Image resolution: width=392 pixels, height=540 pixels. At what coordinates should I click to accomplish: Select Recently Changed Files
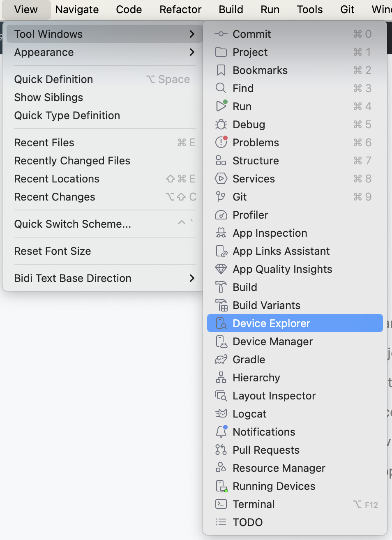(72, 161)
